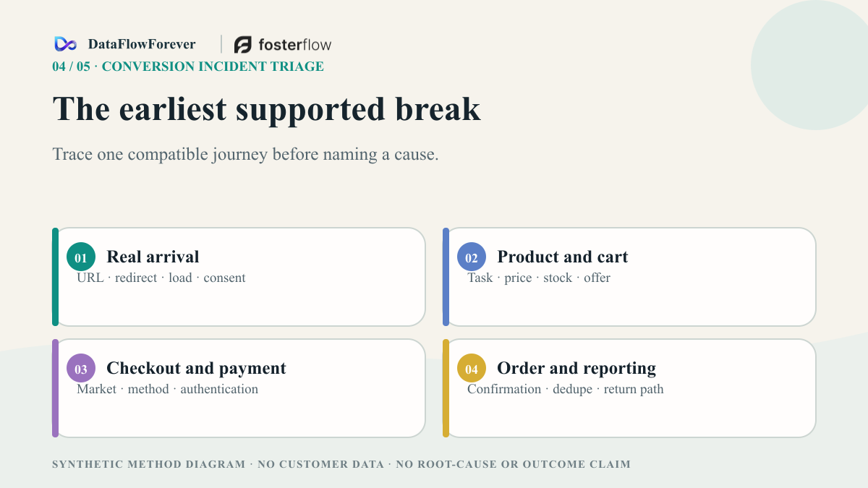Open the Real arrival card
Screen dimensions: 868x488
[239, 277]
